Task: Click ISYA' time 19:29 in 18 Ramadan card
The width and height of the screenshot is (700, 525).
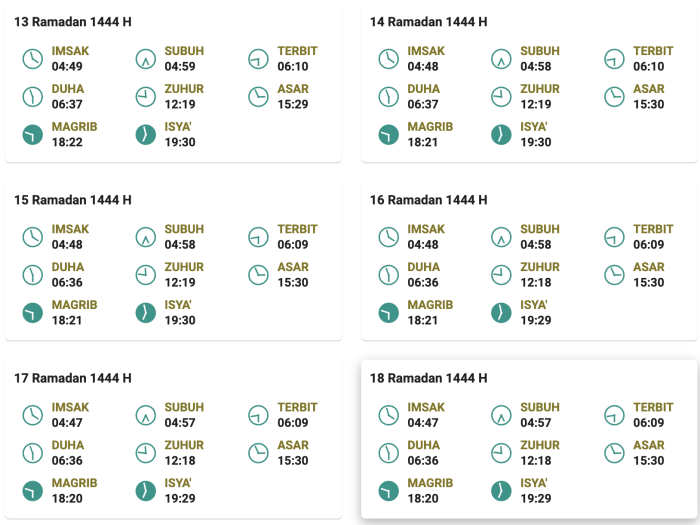Action: (535, 498)
